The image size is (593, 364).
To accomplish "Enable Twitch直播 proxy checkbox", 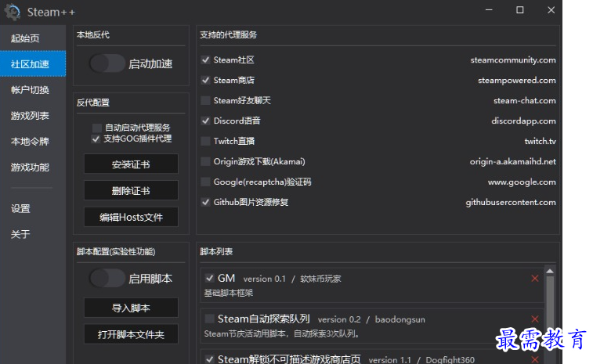I will pos(205,141).
